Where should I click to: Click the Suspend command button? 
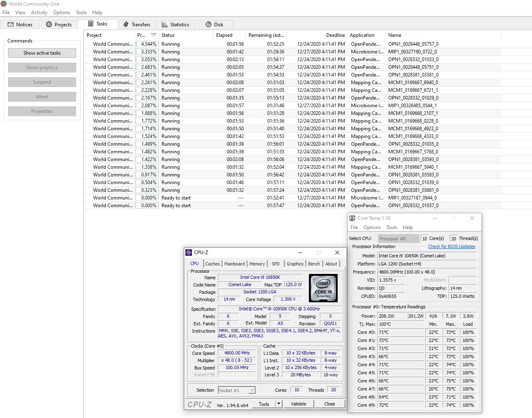click(x=42, y=82)
